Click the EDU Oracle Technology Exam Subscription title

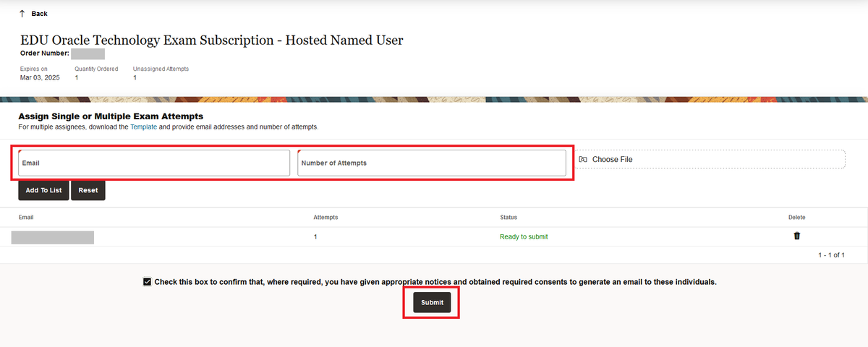point(211,40)
